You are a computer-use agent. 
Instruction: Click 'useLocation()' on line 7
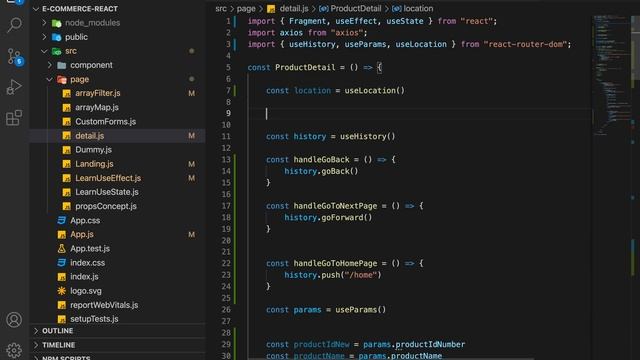point(374,91)
